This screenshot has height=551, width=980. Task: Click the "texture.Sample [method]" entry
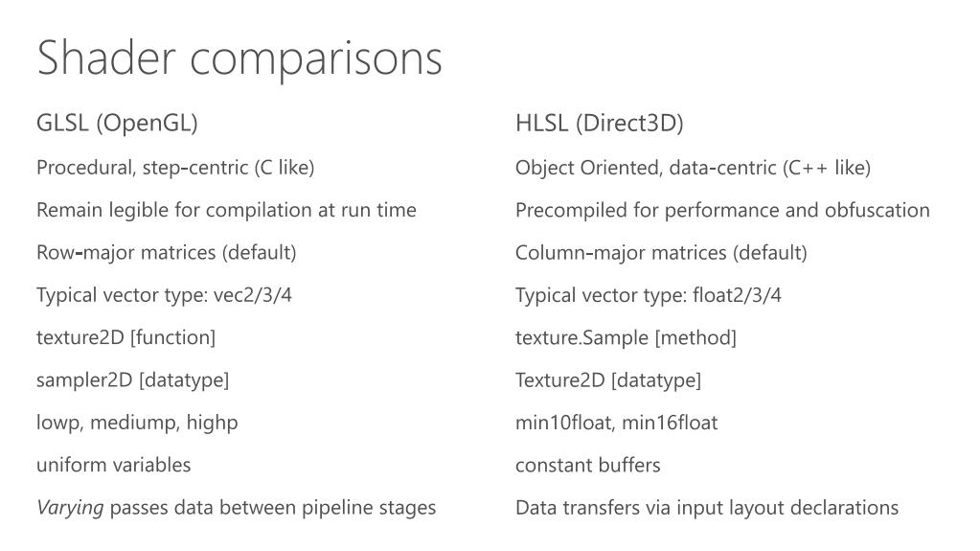coord(626,337)
